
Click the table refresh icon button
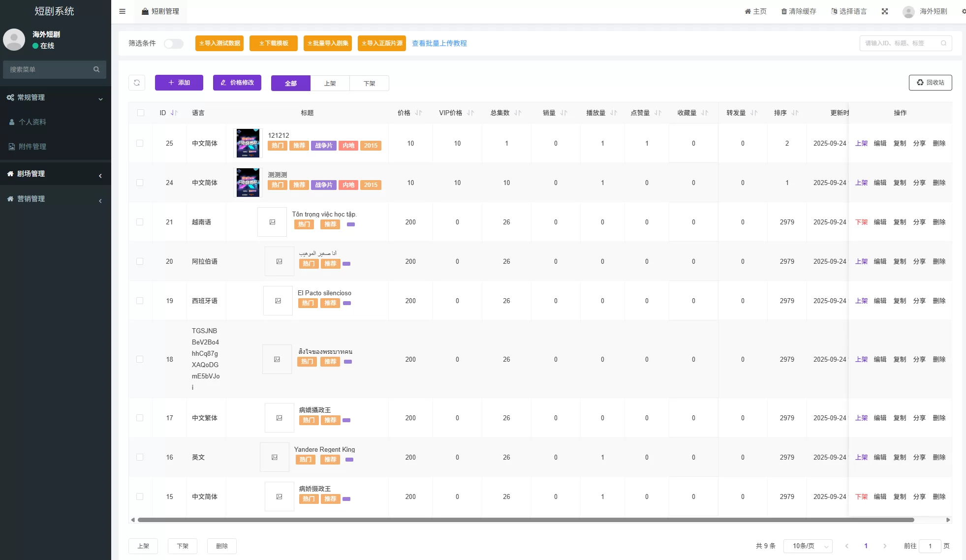click(137, 83)
